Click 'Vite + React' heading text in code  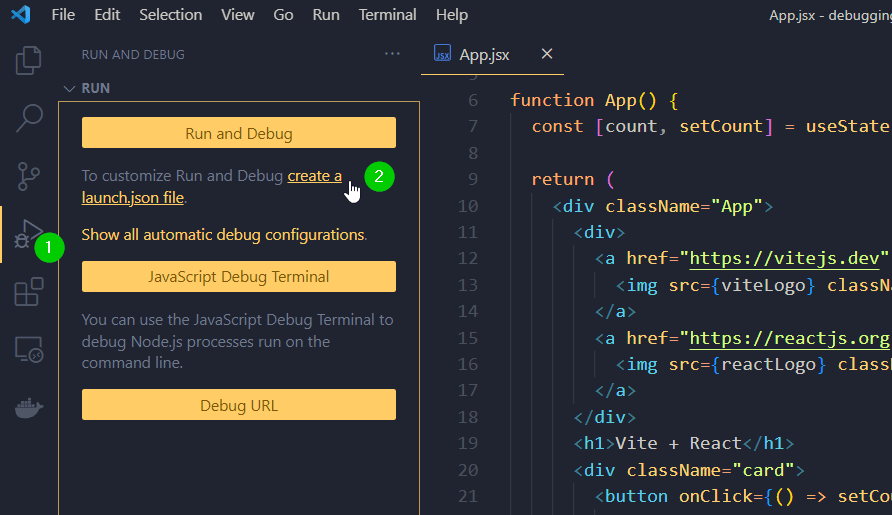(679, 443)
